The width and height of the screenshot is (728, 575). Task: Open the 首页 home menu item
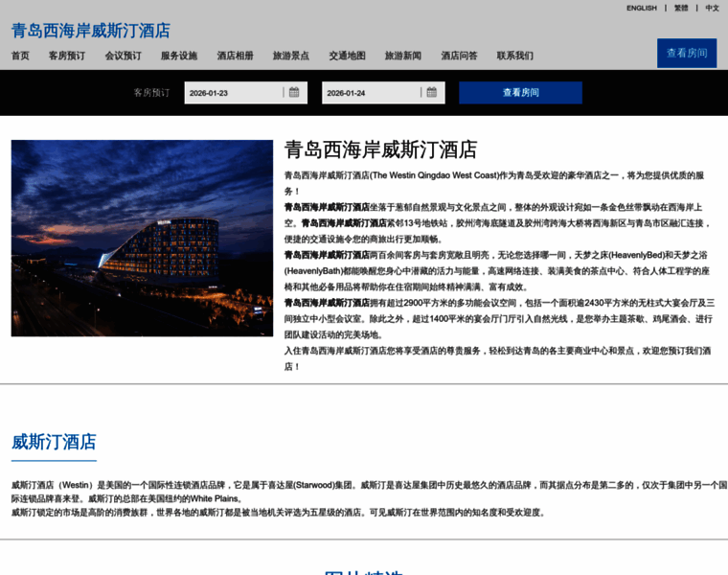tap(20, 56)
